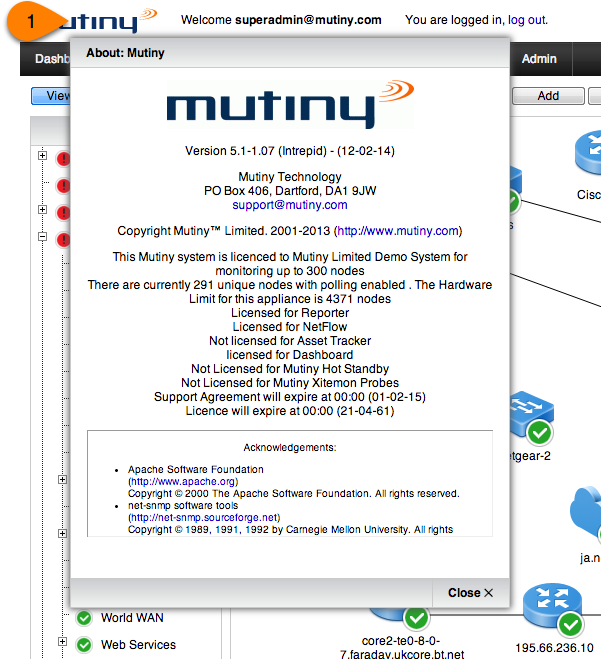The image size is (601, 659).
Task: Click the Not Licensed for Mutiny Hot Standby line
Action: point(290,369)
